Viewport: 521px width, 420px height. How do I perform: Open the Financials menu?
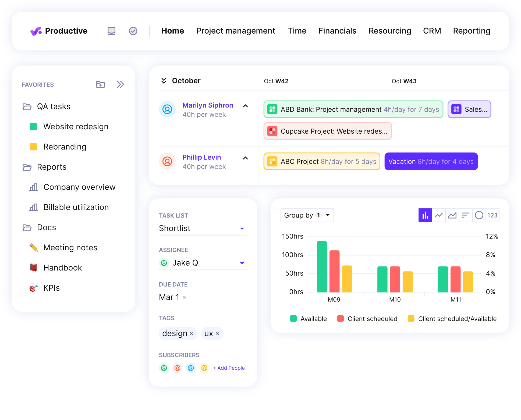click(x=337, y=31)
